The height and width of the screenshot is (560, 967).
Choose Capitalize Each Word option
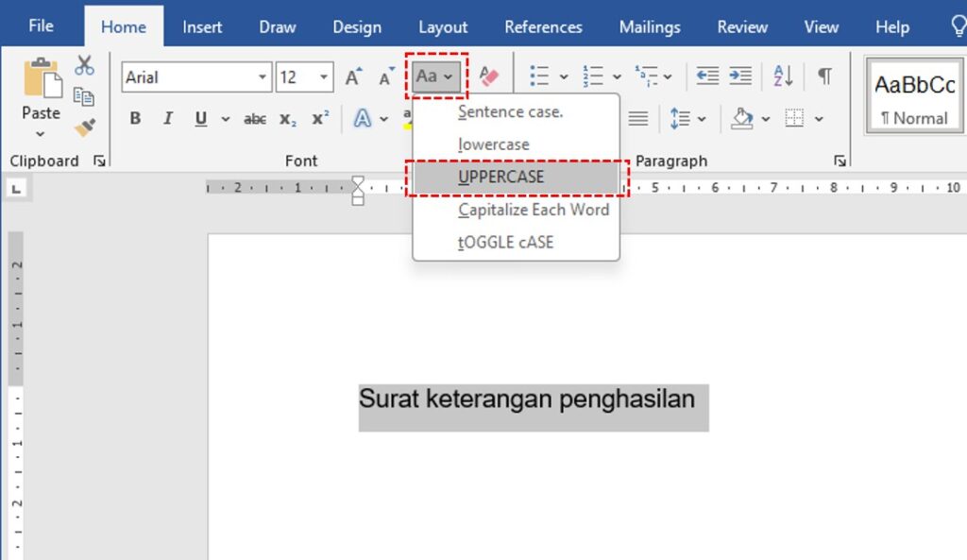pos(533,210)
